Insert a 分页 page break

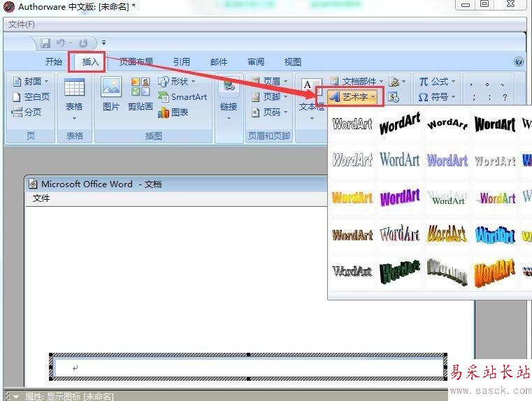26,112
